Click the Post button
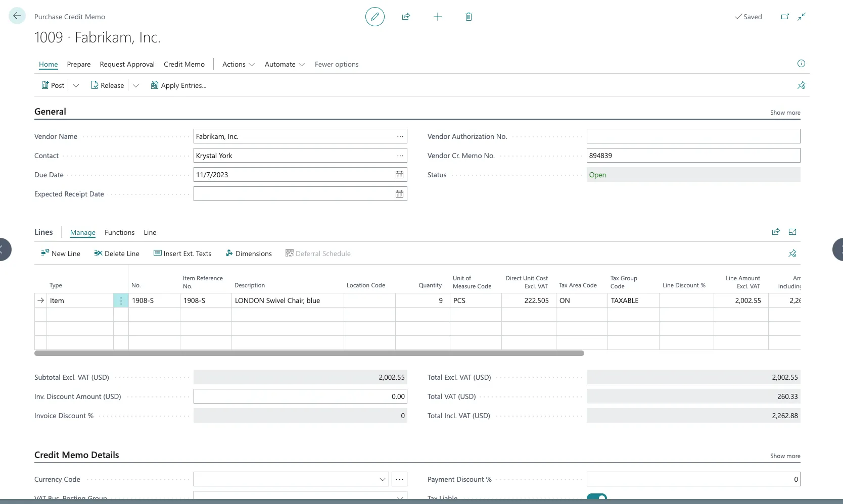The height and width of the screenshot is (504, 843). click(53, 85)
